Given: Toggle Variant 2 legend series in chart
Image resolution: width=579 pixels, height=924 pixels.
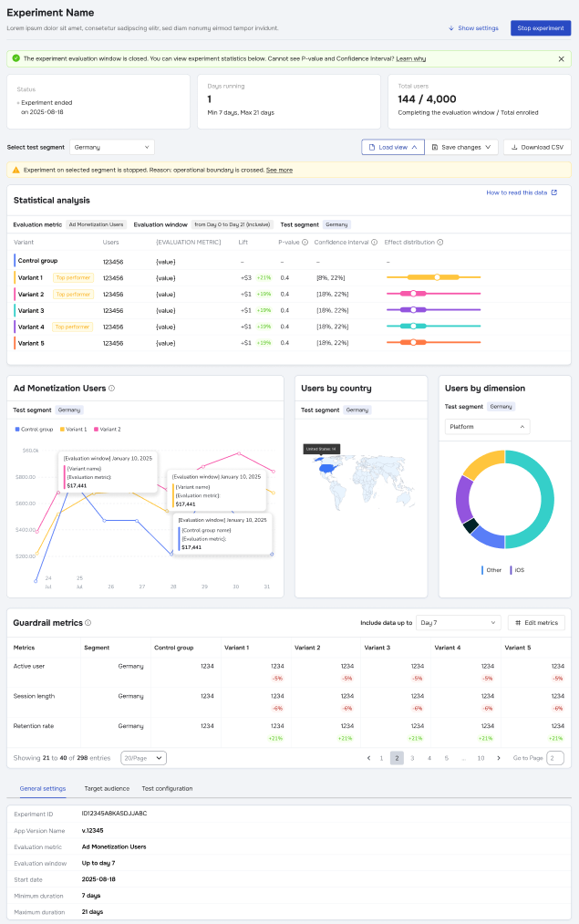Looking at the screenshot, I should pyautogui.click(x=108, y=429).
